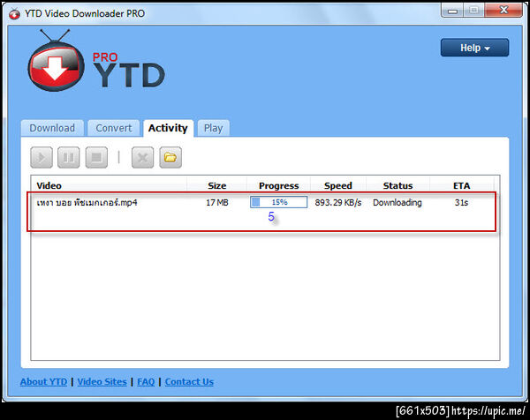Click the 893.29 KB/s speed value
The height and width of the screenshot is (420, 530).
click(x=338, y=203)
